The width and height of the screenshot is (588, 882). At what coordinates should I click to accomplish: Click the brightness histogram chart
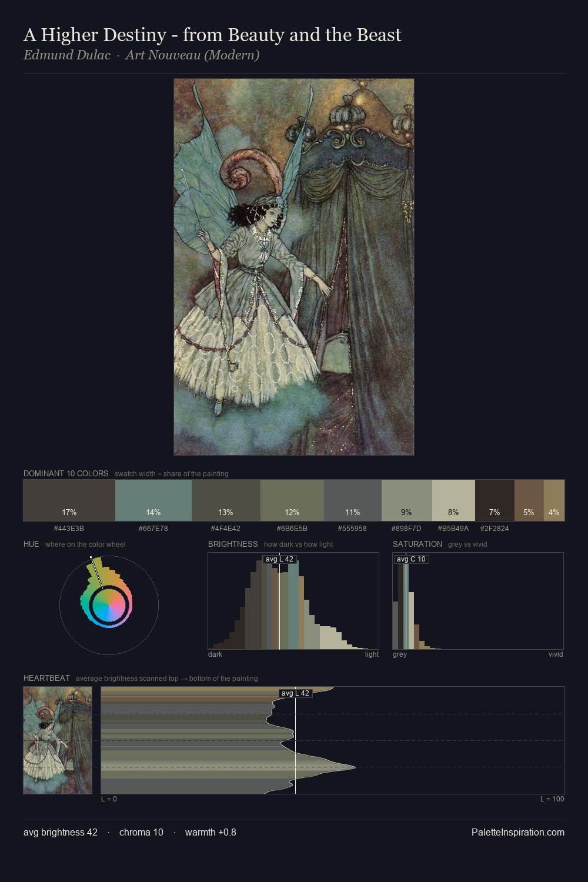[x=293, y=601]
